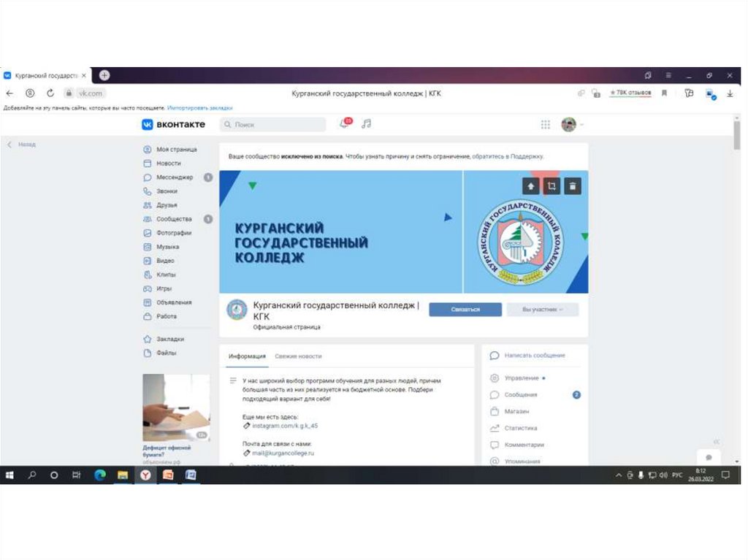Upload a new cover with arrow icon
Viewport: 748px width, 560px height.
pos(531,186)
